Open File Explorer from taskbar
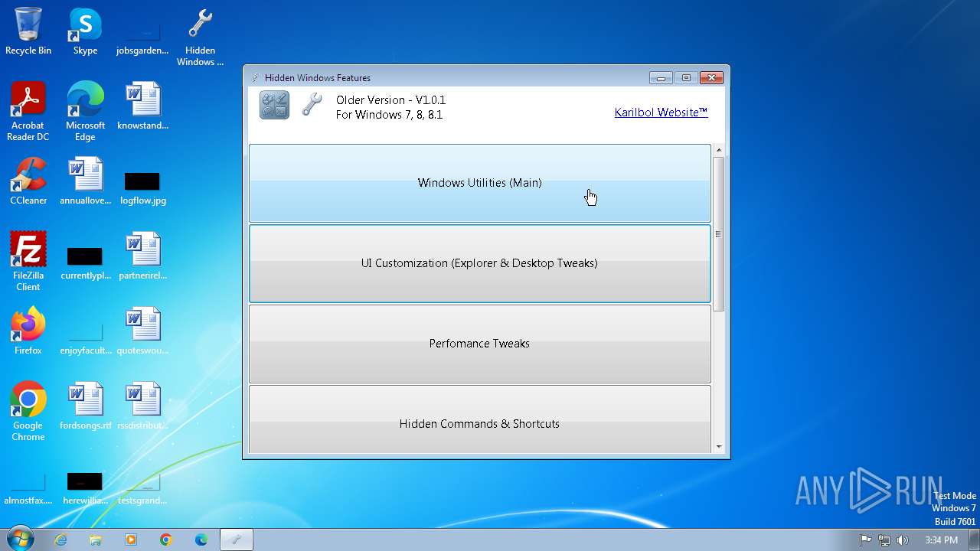980x551 pixels. click(96, 540)
